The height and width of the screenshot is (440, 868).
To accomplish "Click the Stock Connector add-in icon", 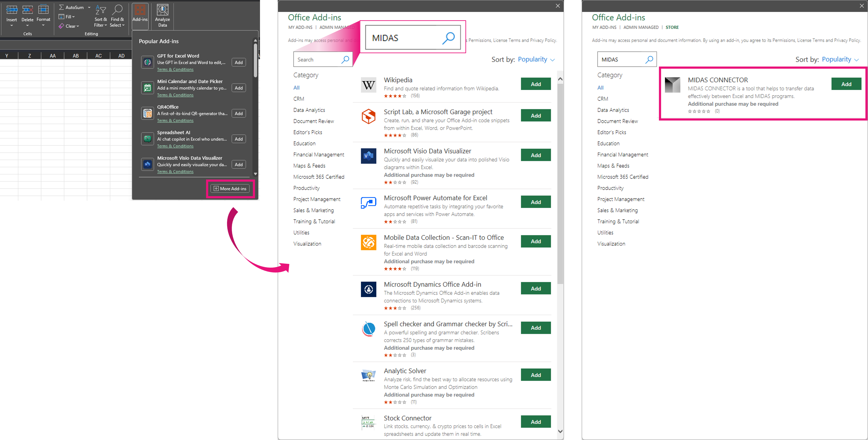I will 368,423.
